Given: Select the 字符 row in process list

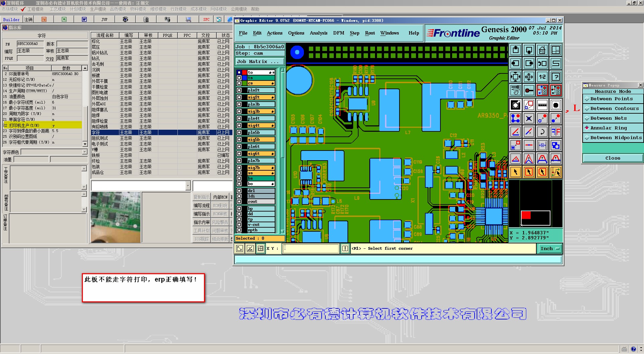Looking at the screenshot, I should point(161,132).
